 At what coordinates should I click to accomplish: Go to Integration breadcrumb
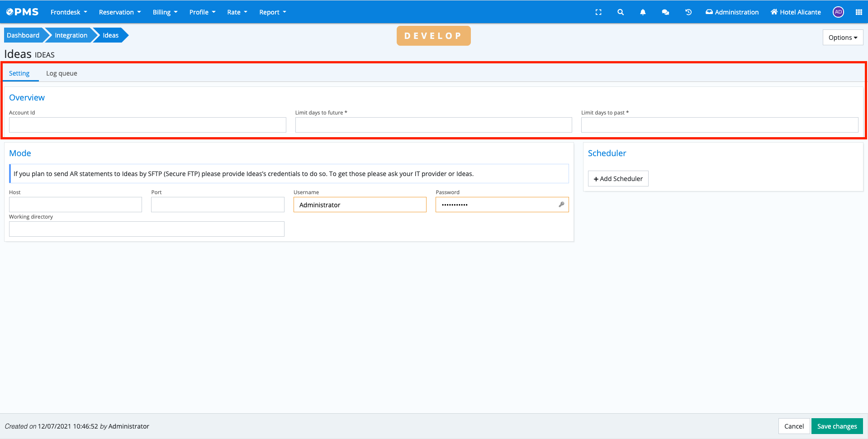pos(71,35)
